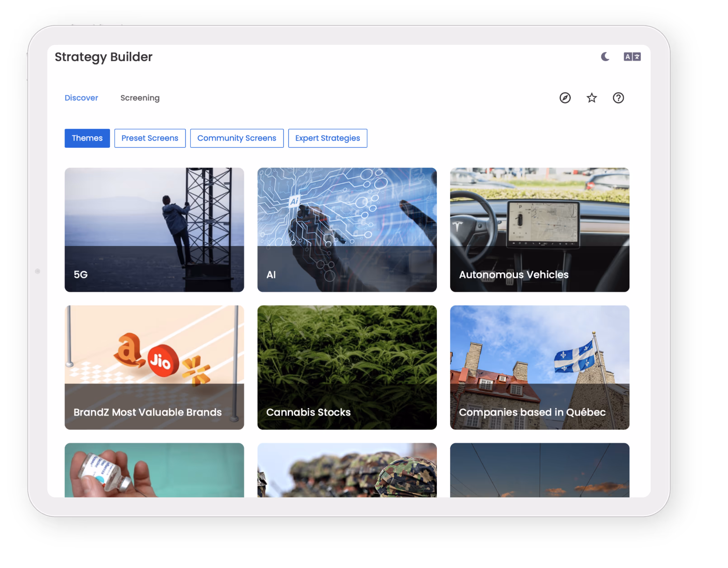Select the Autonomous Vehicles theme
The image size is (728, 568).
[x=540, y=230]
